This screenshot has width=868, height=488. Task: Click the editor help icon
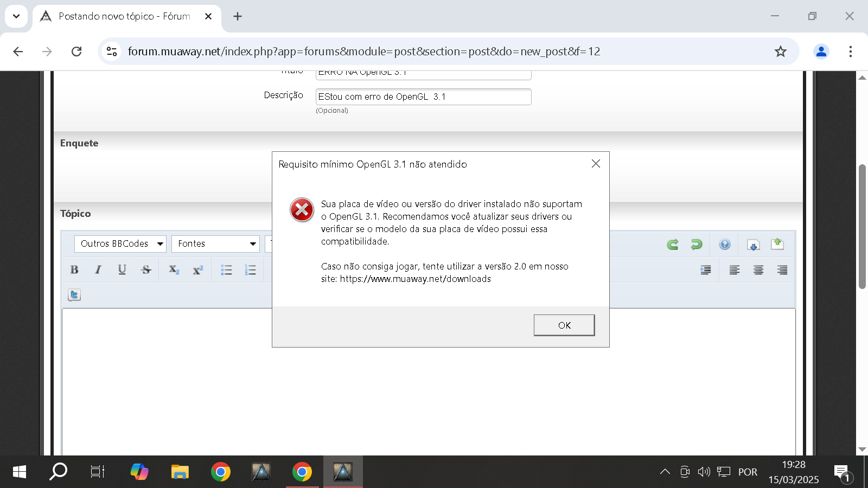point(725,245)
